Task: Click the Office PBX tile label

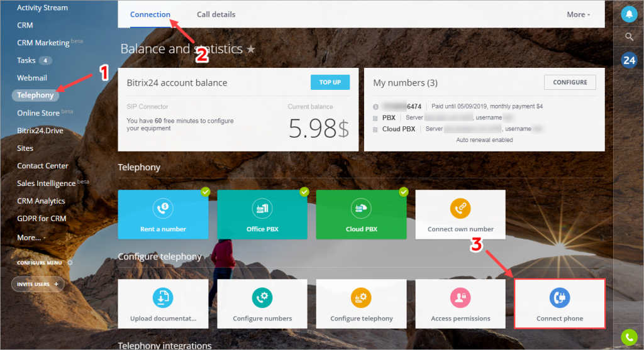Action: tap(262, 229)
